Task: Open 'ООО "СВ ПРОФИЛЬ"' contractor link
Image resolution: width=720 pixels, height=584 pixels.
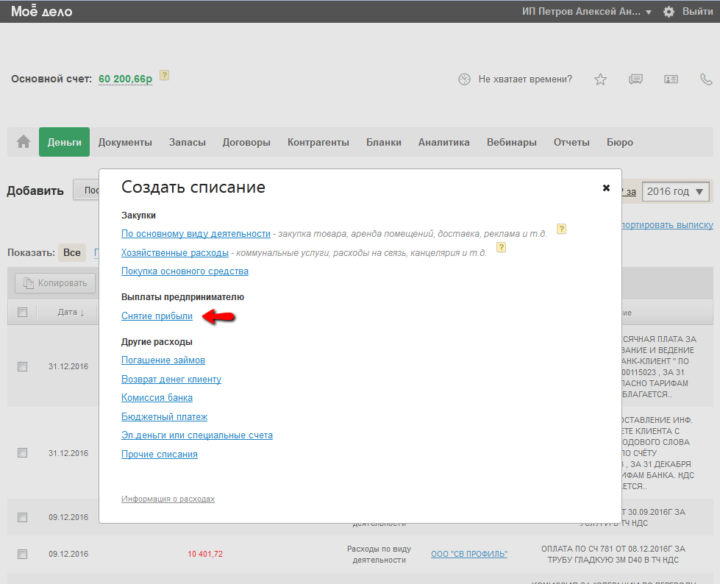Action: pyautogui.click(x=469, y=554)
